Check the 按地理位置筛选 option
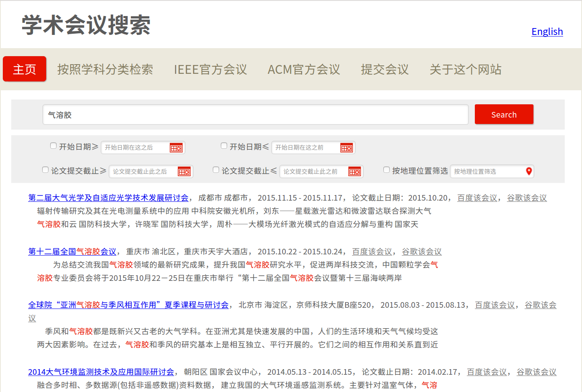The width and height of the screenshot is (582, 392). 386,169
